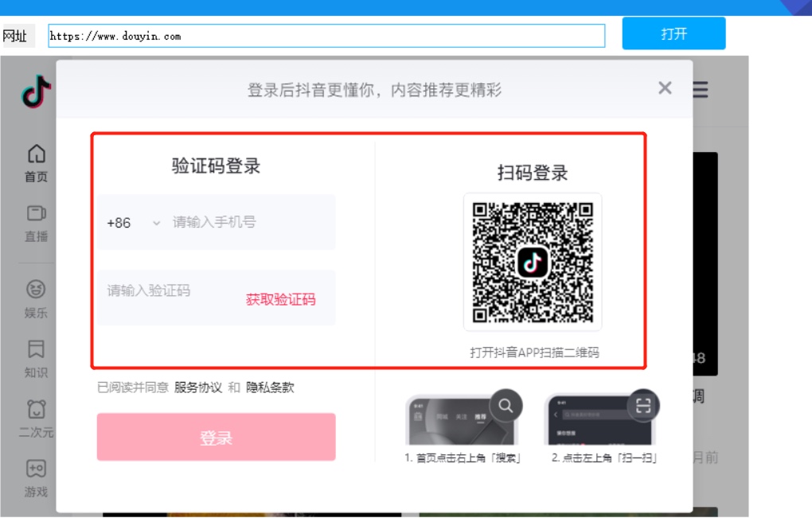
Task: Expand the +86 country code dropdown
Action: tap(134, 223)
